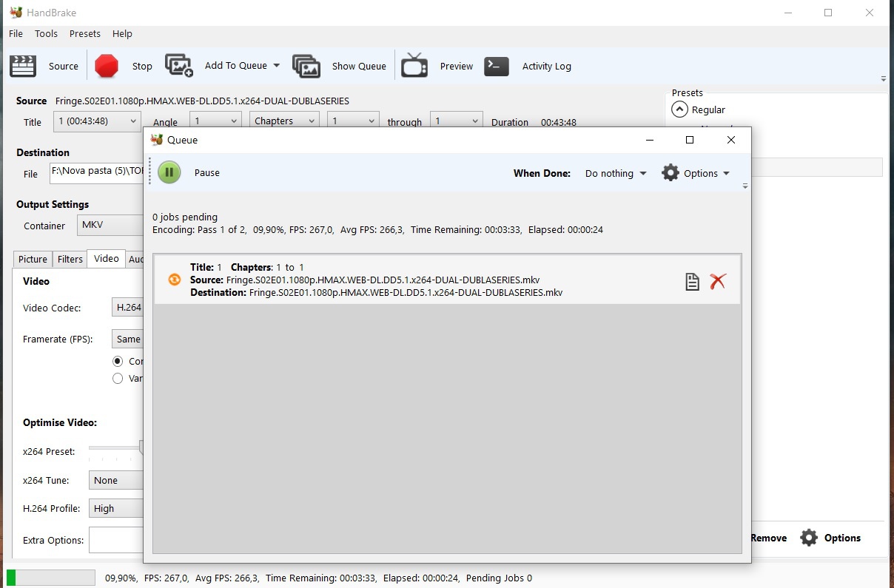
Task: Pause the queue with green pause button
Action: (x=169, y=172)
